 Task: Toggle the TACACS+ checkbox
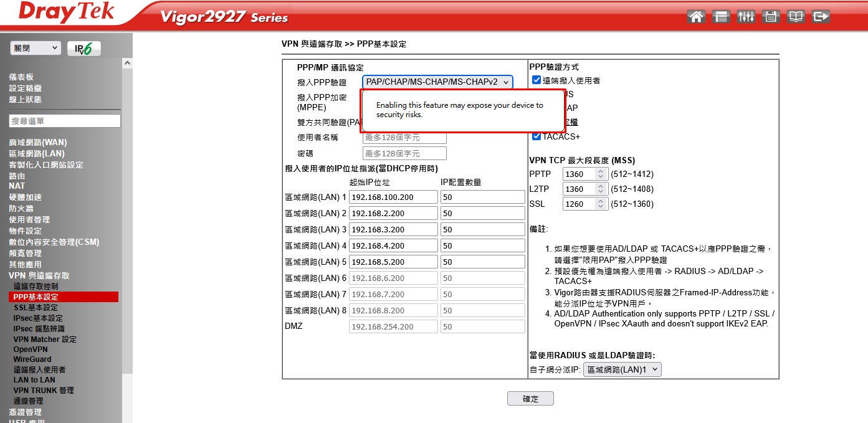[x=537, y=136]
